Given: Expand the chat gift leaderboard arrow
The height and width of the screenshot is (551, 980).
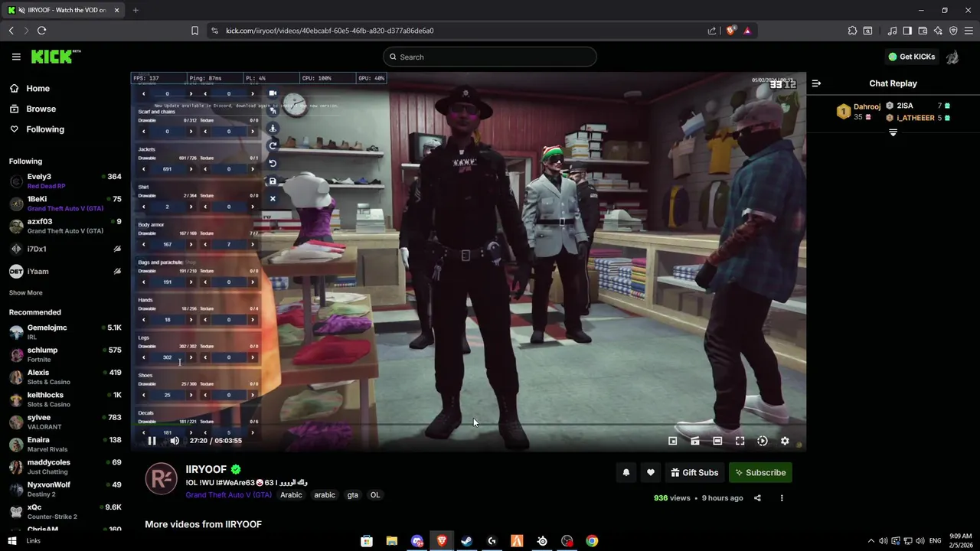Looking at the screenshot, I should point(893,133).
